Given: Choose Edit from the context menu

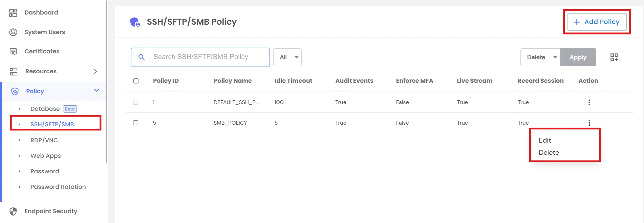Looking at the screenshot, I should (545, 140).
